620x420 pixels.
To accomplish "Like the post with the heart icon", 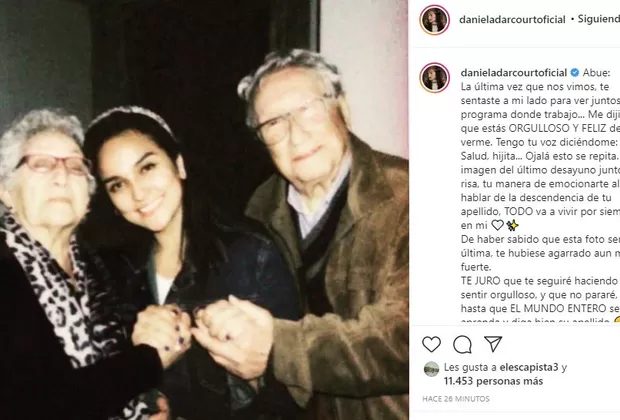I will (431, 344).
